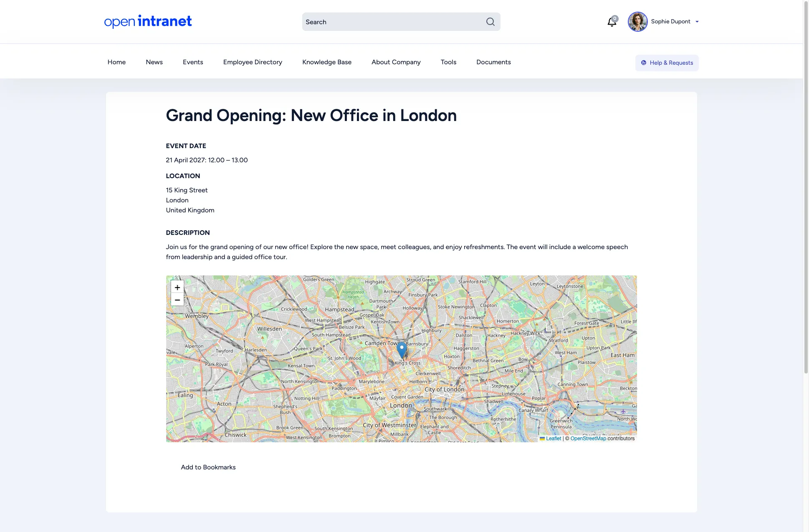Viewport: 809px width, 532px height.
Task: Click the Sophie Dupont username text
Action: pyautogui.click(x=670, y=22)
